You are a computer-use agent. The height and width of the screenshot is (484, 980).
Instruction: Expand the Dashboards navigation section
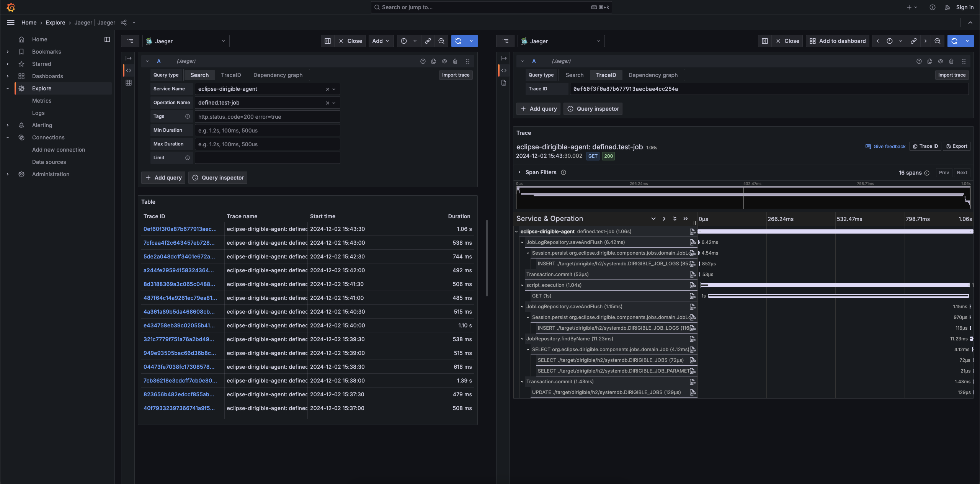8,76
